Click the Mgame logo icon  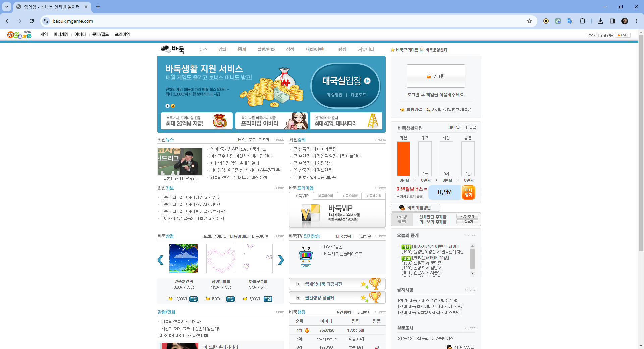tap(19, 35)
